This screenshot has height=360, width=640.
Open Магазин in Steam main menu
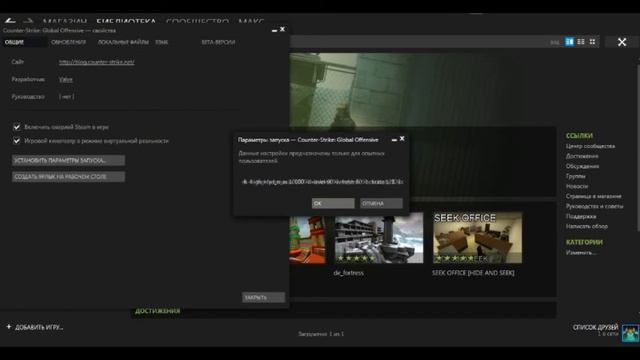point(64,21)
